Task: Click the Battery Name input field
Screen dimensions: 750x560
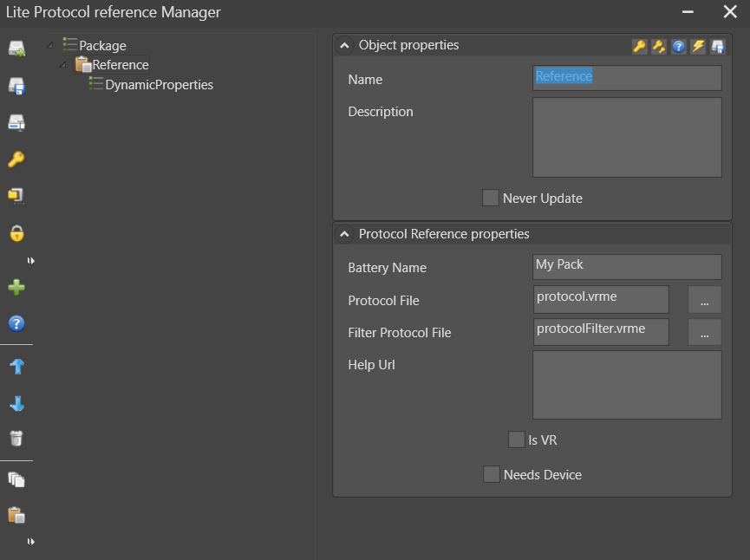Action: coord(627,267)
